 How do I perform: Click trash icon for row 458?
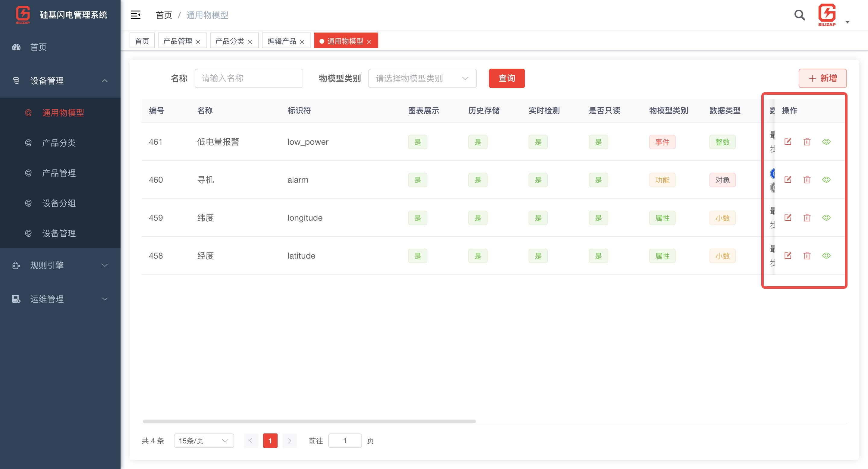(x=807, y=256)
